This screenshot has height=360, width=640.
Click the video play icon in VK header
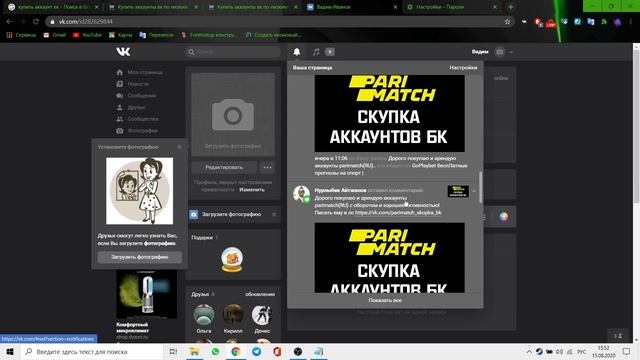click(x=330, y=52)
